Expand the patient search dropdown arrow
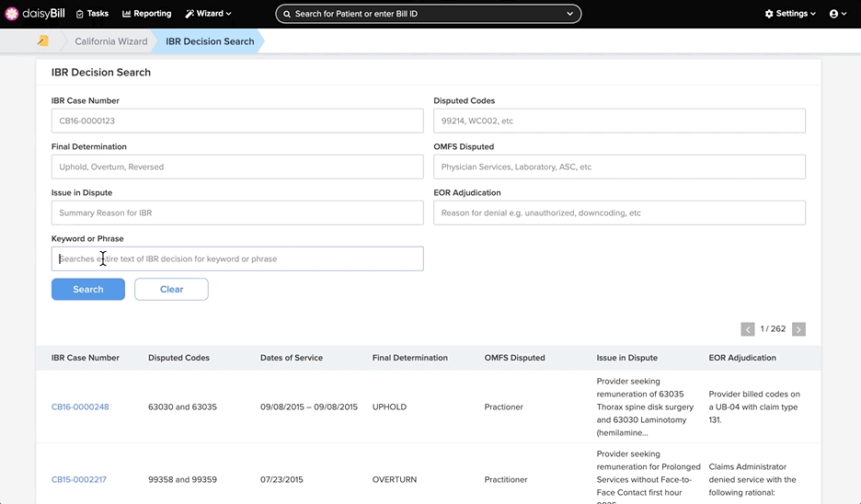The image size is (861, 504). tap(570, 14)
